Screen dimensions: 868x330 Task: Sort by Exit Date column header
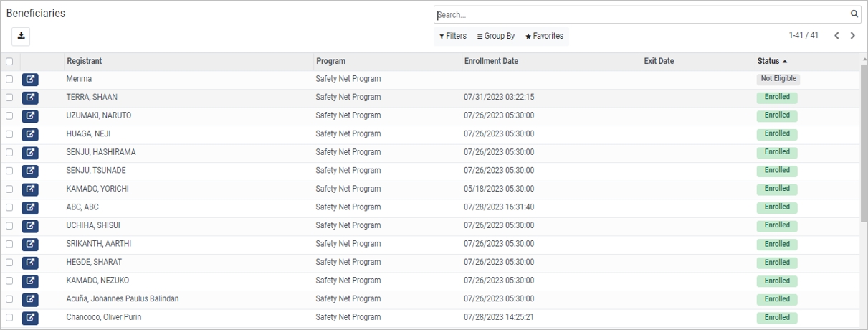(x=659, y=62)
